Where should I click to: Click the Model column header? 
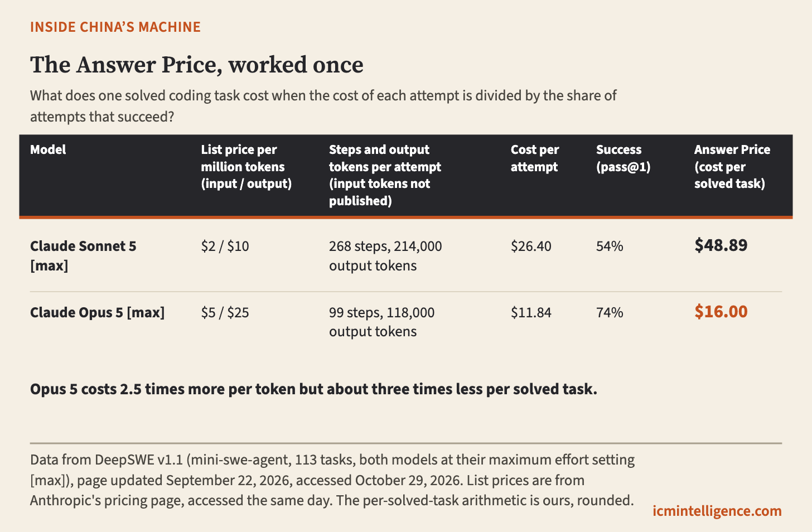48,149
